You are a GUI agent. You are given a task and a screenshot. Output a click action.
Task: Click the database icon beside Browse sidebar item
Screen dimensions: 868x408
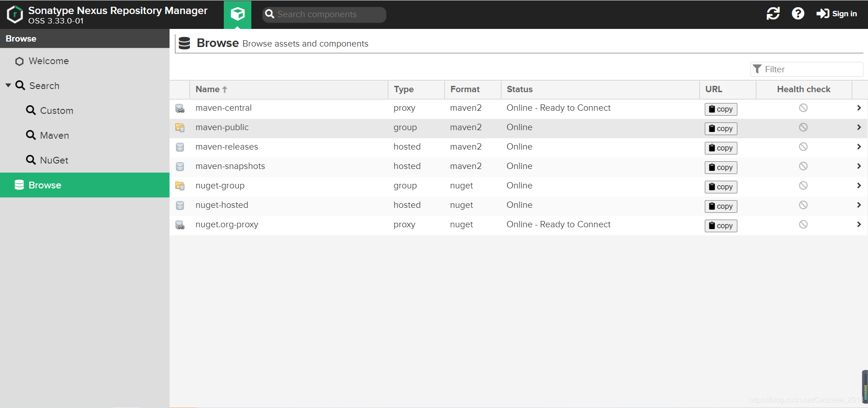point(19,185)
